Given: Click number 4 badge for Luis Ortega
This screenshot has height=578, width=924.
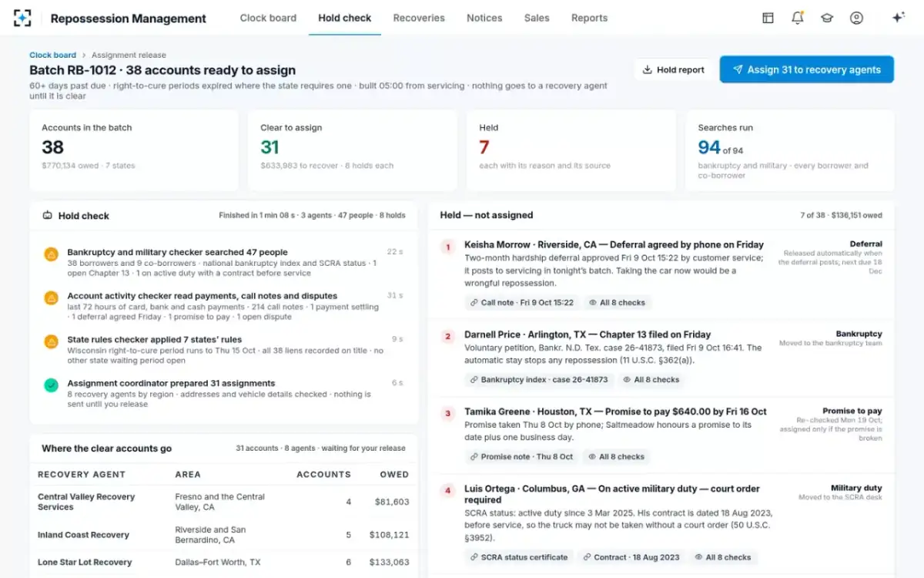Looking at the screenshot, I should coord(447,491).
